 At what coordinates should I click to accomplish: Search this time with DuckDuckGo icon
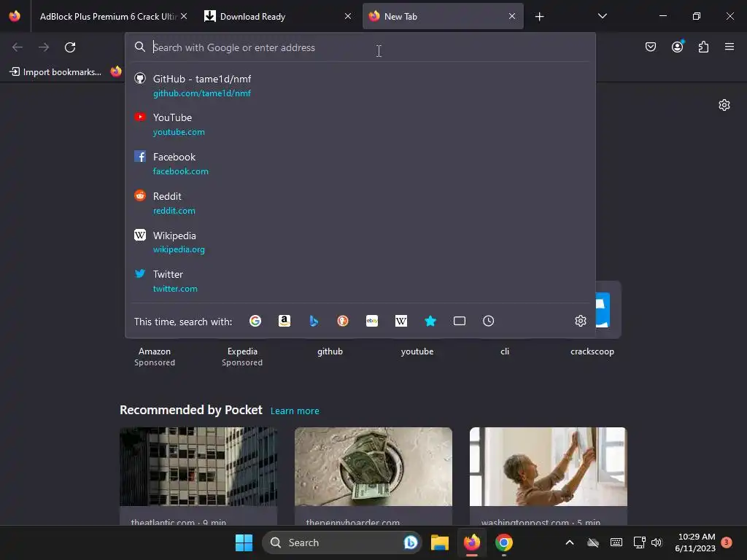pyautogui.click(x=343, y=321)
